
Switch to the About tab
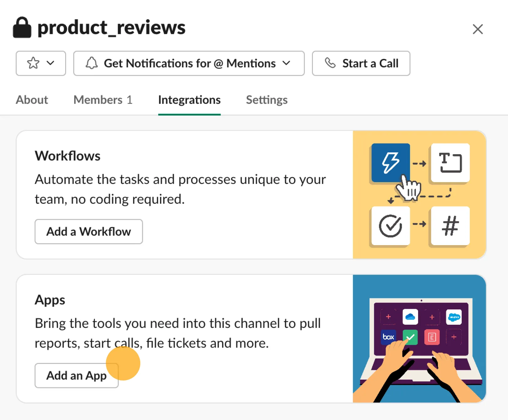(32, 100)
